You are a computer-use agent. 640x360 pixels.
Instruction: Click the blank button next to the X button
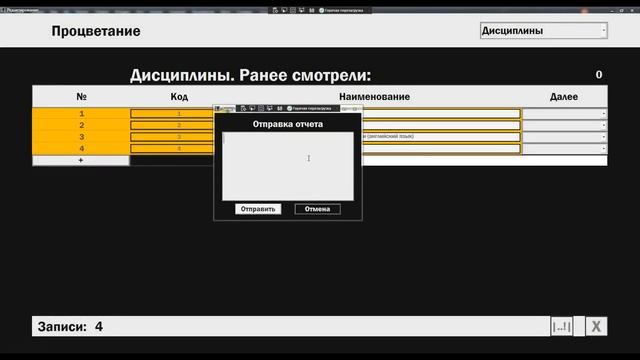(579, 326)
